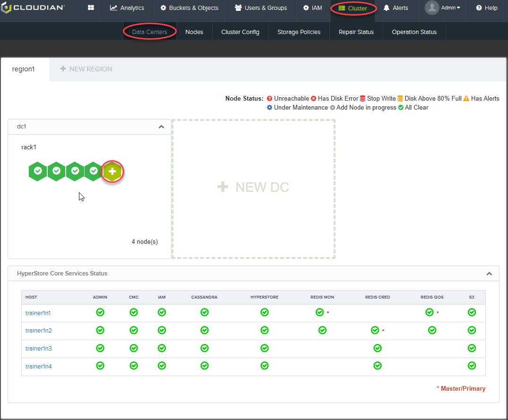Click the REDIS CRED column header

click(378, 297)
